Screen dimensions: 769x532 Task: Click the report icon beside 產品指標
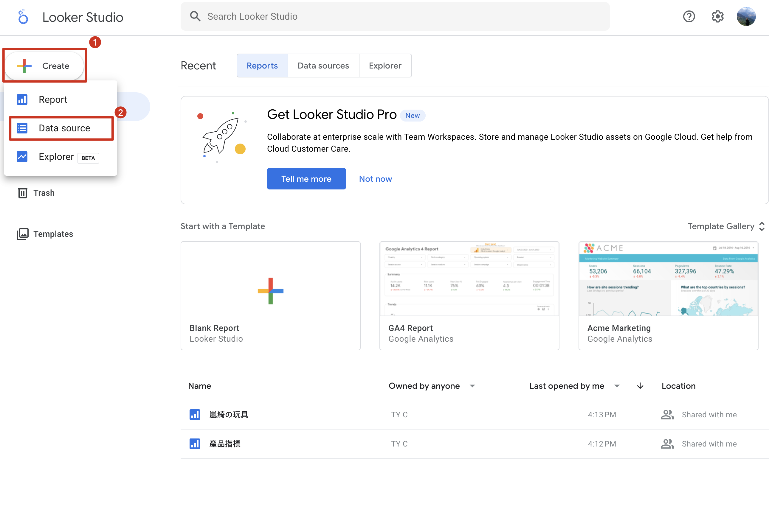coord(195,444)
